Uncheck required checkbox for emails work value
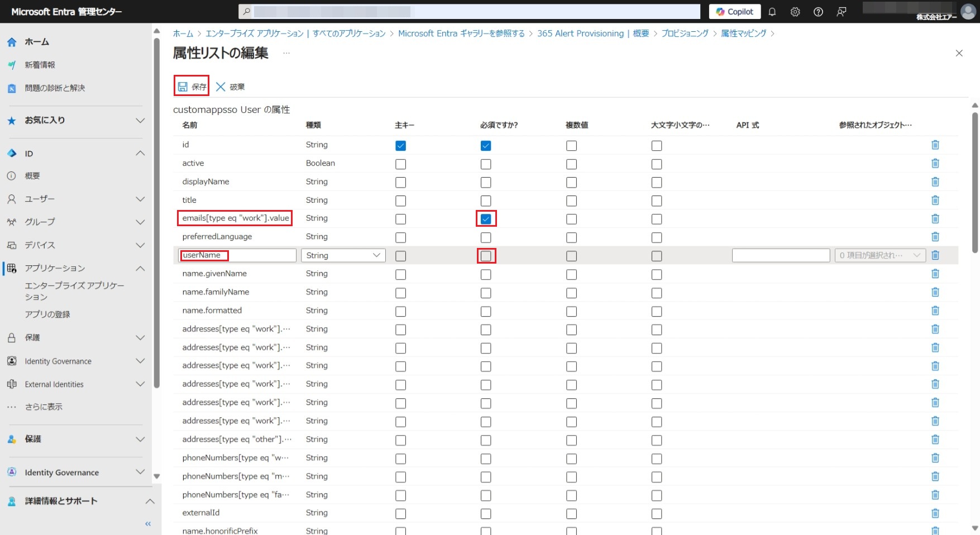Image resolution: width=980 pixels, height=535 pixels. (x=486, y=219)
